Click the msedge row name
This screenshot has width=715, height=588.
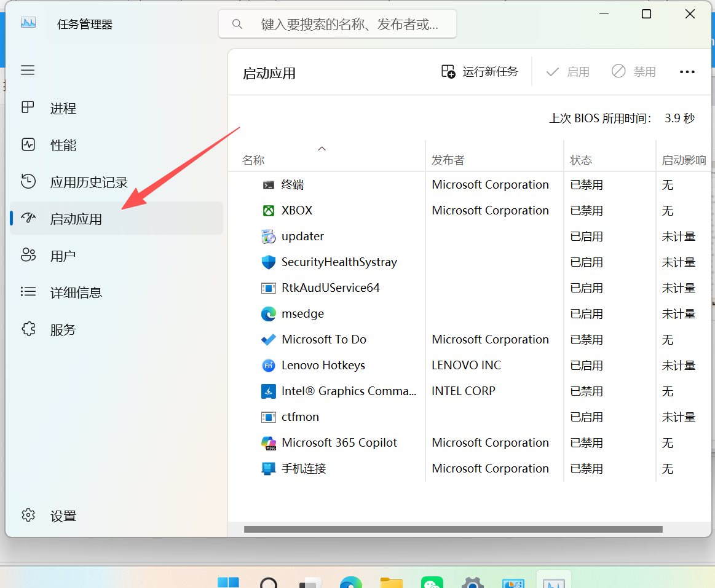pyautogui.click(x=302, y=313)
